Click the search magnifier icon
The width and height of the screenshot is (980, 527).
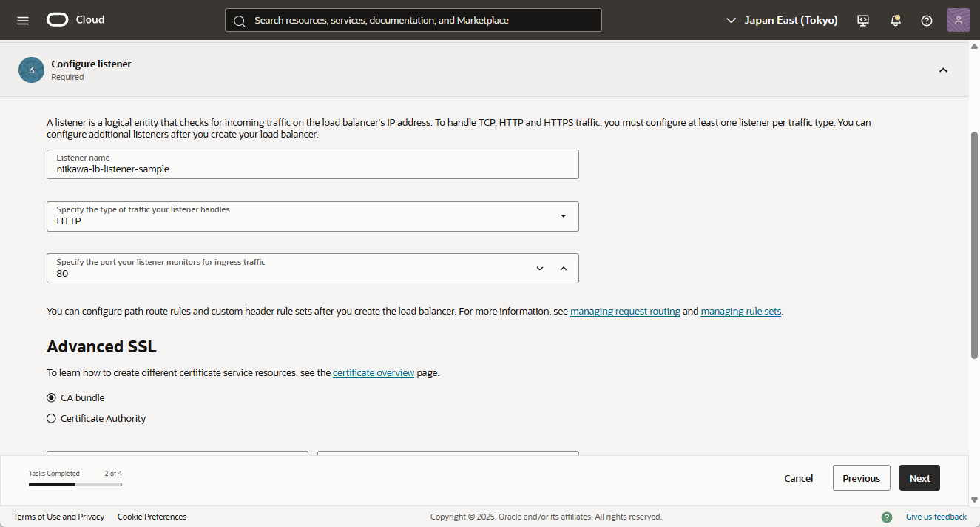tap(240, 21)
